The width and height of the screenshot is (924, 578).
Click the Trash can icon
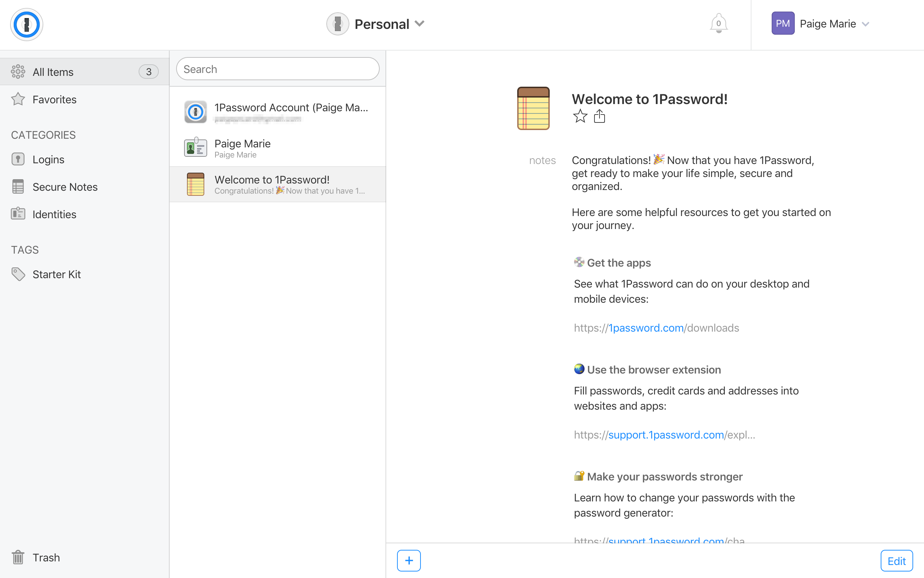pyautogui.click(x=18, y=557)
